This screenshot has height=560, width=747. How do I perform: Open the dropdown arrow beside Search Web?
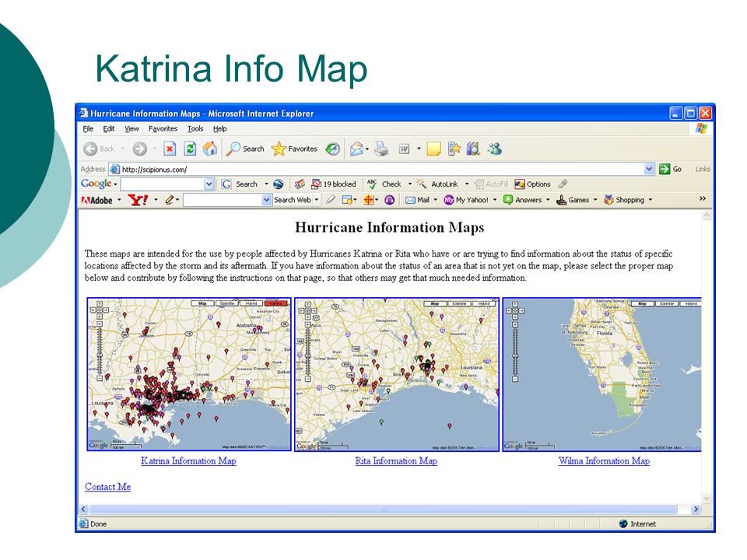[x=317, y=200]
